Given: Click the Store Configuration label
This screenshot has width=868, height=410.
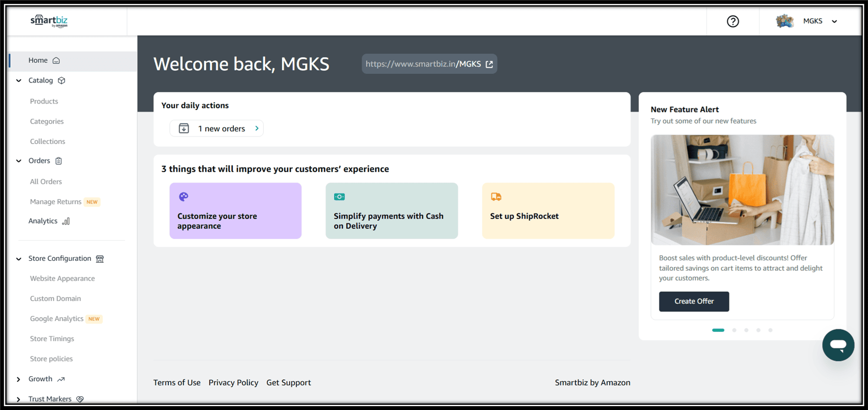Looking at the screenshot, I should 60,259.
